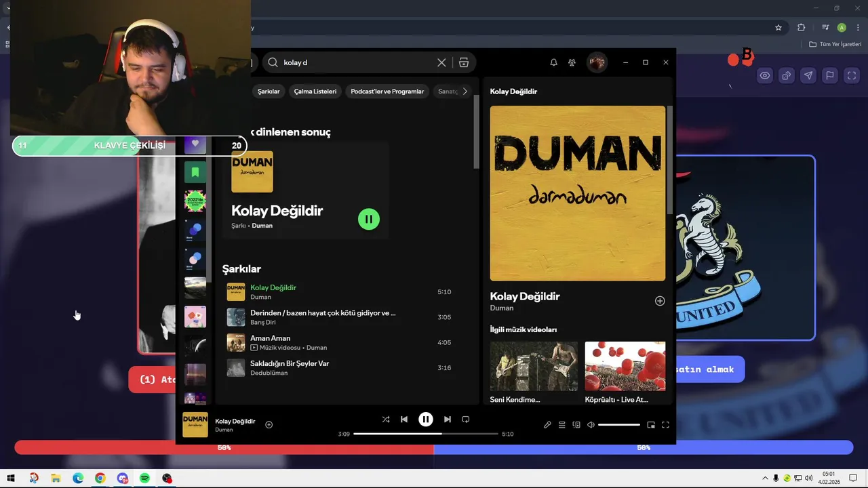868x488 pixels.
Task: Open Duman artist link in right panel
Action: [502, 308]
